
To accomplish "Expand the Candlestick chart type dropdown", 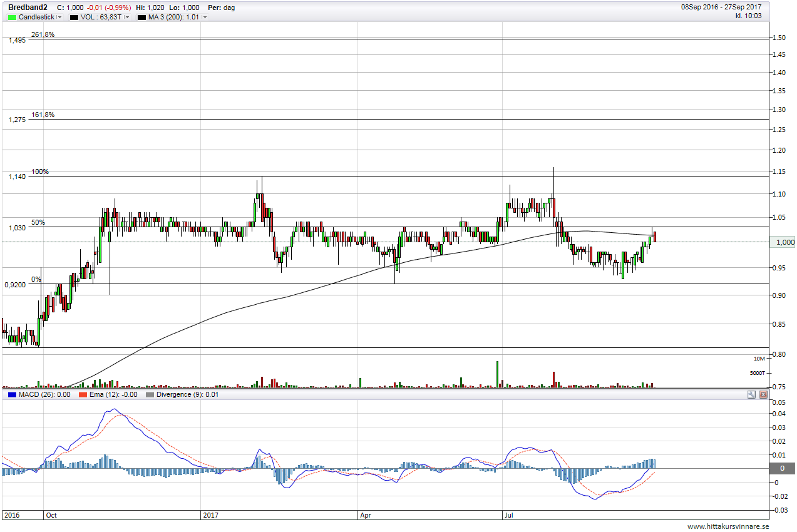I will 59,17.
